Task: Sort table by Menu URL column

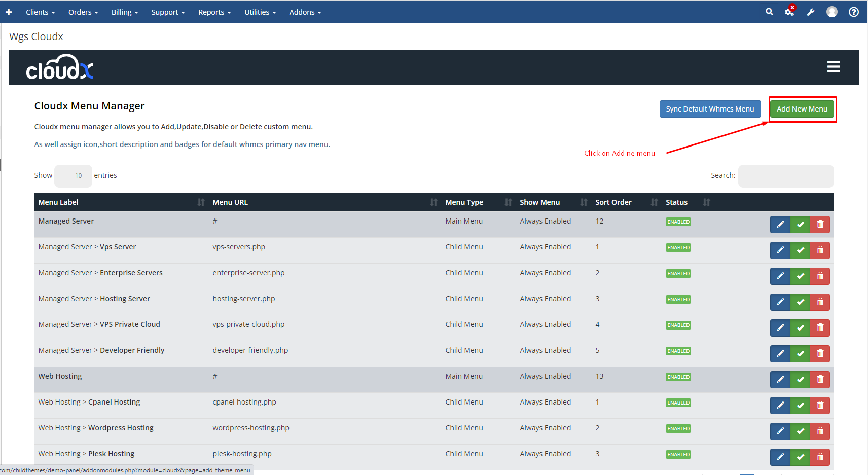Action: click(324, 202)
